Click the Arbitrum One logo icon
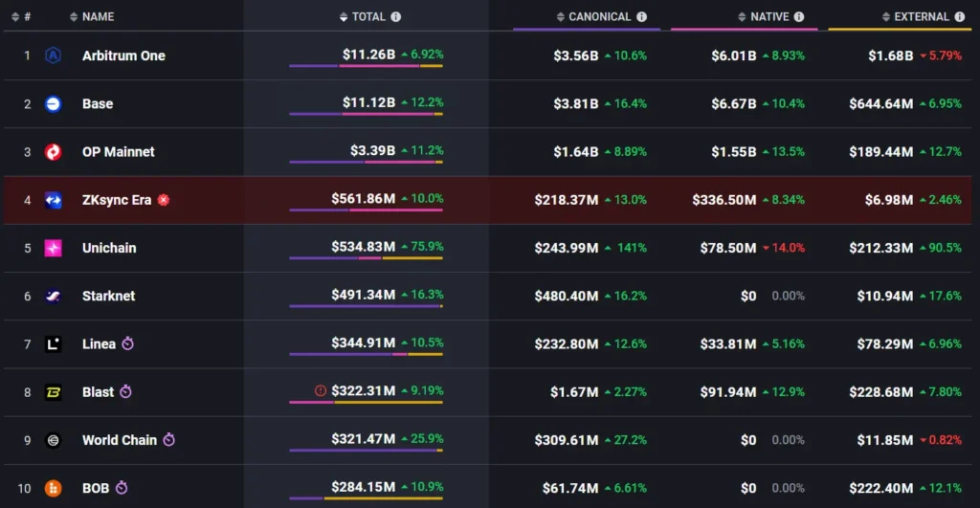The height and width of the screenshot is (508, 980). point(54,55)
